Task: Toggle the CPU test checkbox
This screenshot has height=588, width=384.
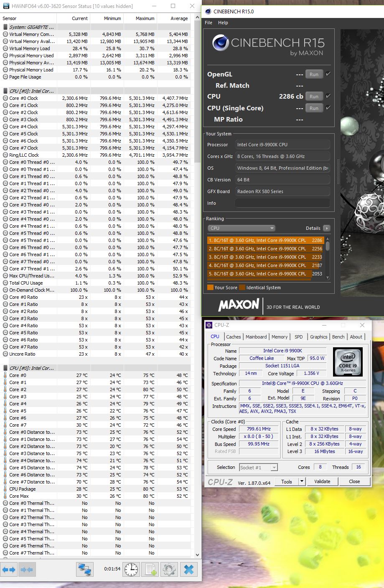Action: pos(328,96)
